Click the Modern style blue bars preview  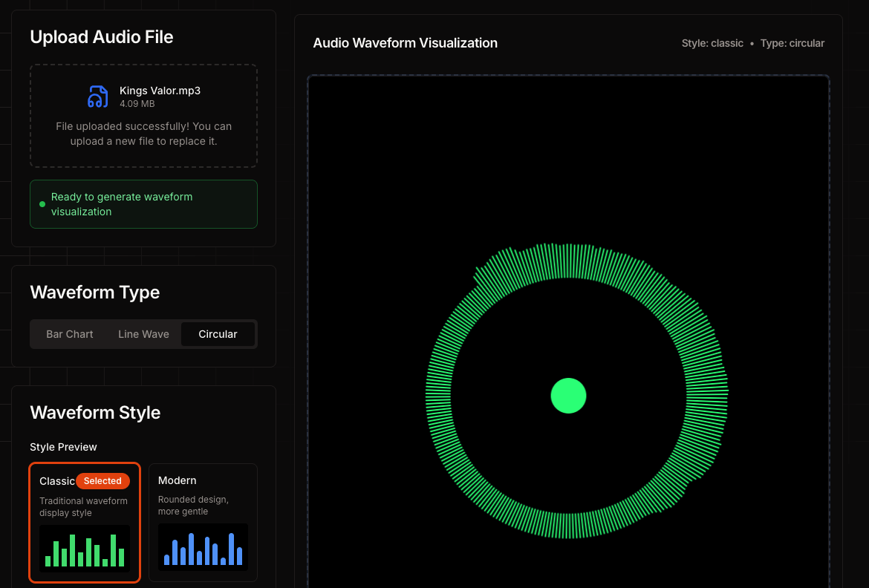[x=203, y=548]
